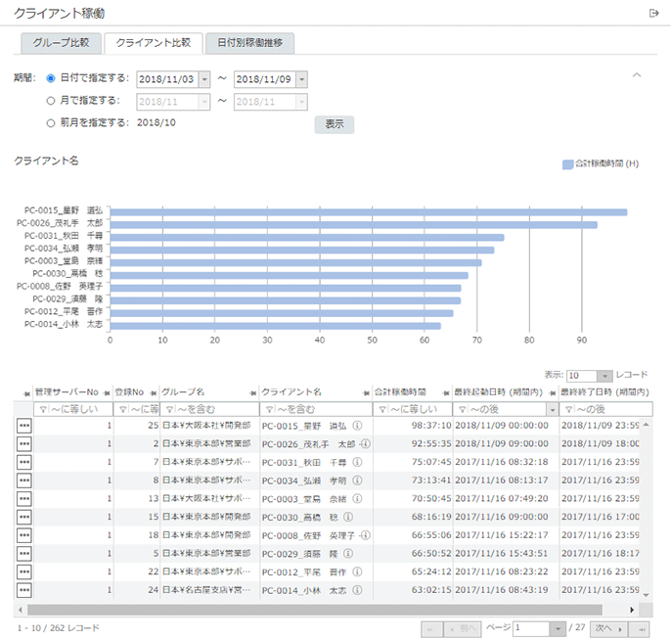Click the 合計稼働時間 legend color swatch
This screenshot has height=640, width=672.
pos(567,164)
